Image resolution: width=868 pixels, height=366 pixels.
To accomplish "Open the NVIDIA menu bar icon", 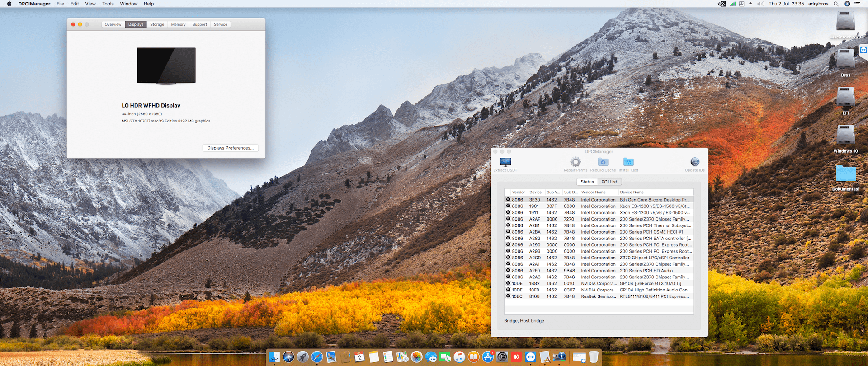I will [722, 4].
